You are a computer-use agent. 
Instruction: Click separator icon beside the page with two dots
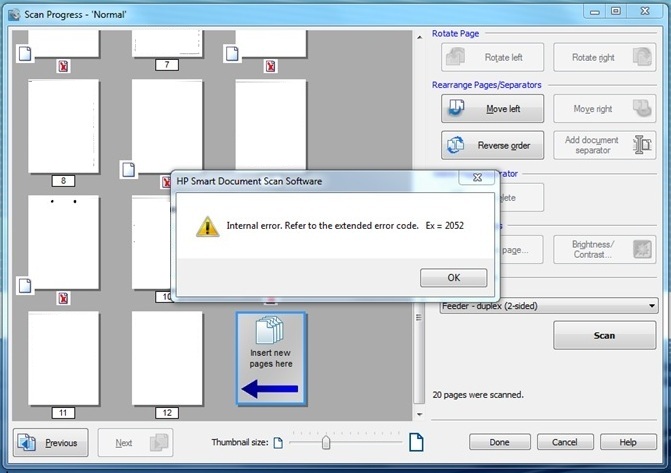(25, 286)
